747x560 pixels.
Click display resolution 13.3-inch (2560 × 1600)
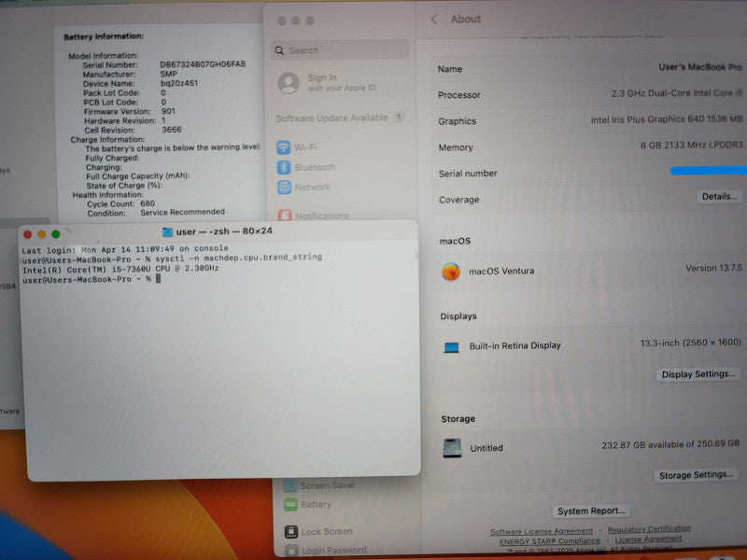coord(690,343)
